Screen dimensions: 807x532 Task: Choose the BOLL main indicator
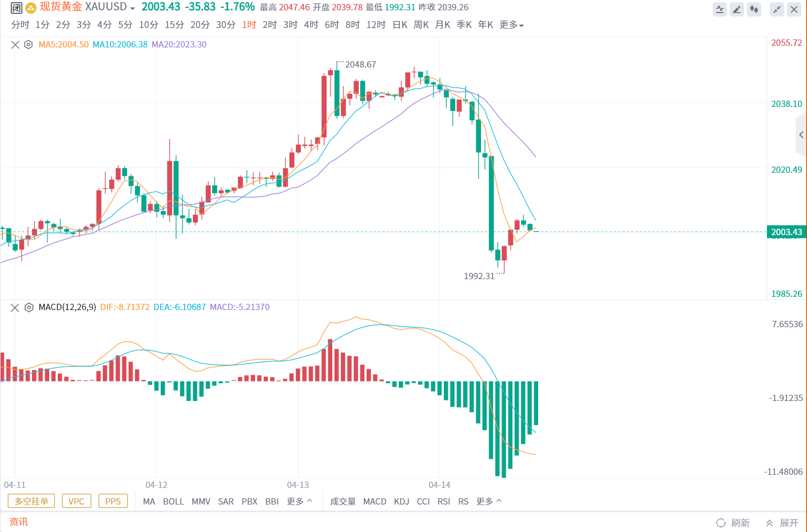click(173, 502)
